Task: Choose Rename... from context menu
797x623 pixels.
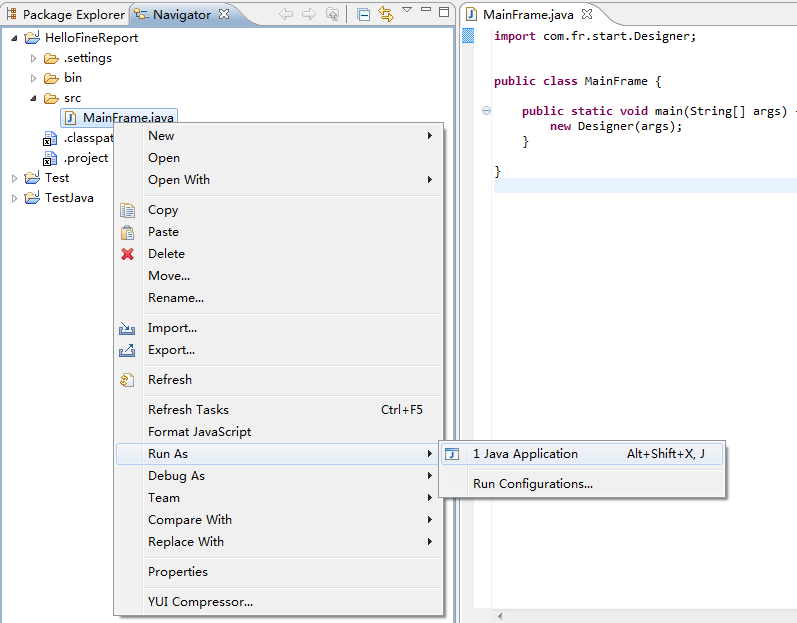Action: [x=279, y=298]
